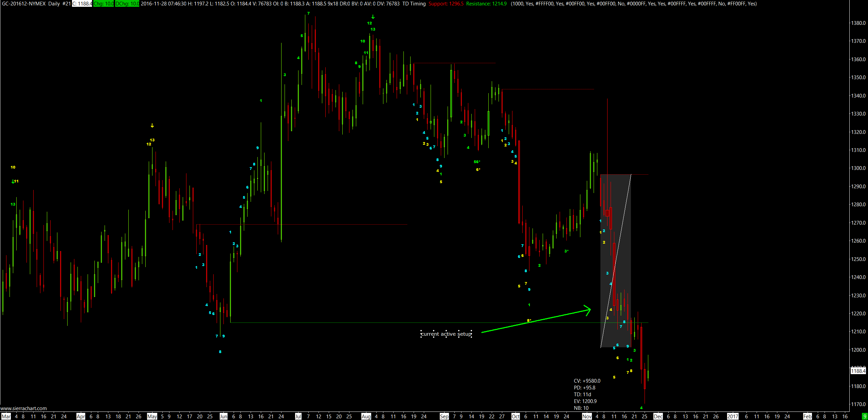The height and width of the screenshot is (420, 868).
Task: Click the green 9 box in the corner
Action: (865, 416)
